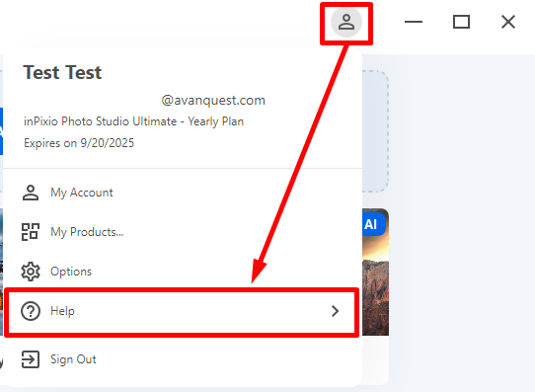535x392 pixels.
Task: Choose Sign Out text
Action: coord(73,359)
